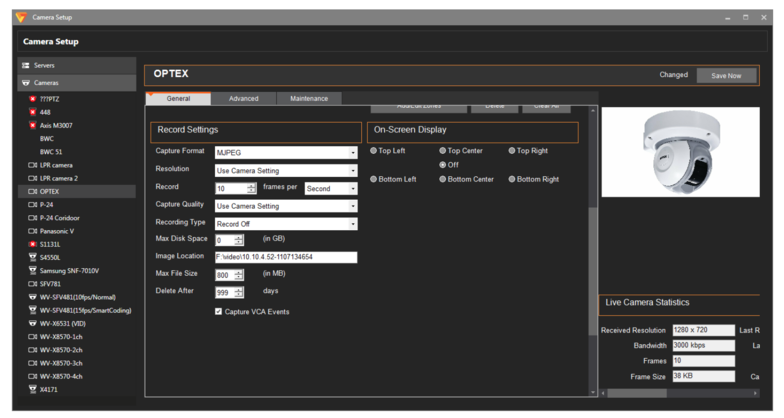This screenshot has height=418, width=784.
Task: Click the dome icon beside Samsung SNF-7010V
Action: pos(32,270)
